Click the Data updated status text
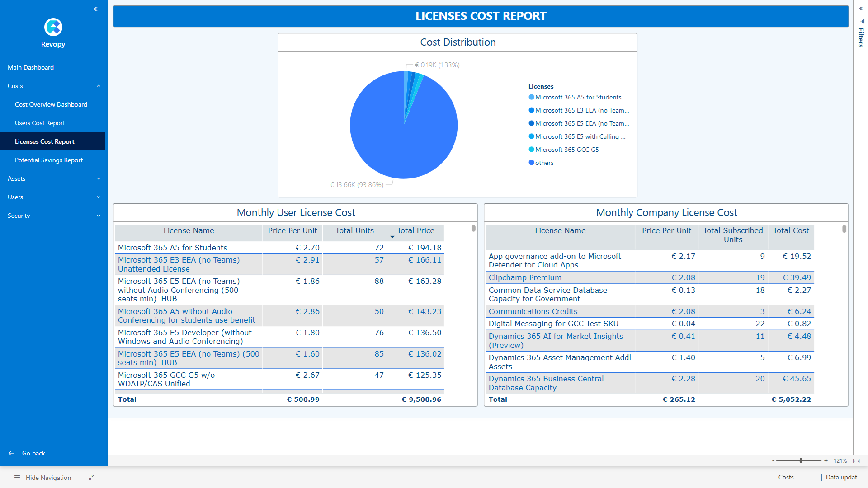Viewport: 868px width, 488px height. pyautogui.click(x=844, y=477)
